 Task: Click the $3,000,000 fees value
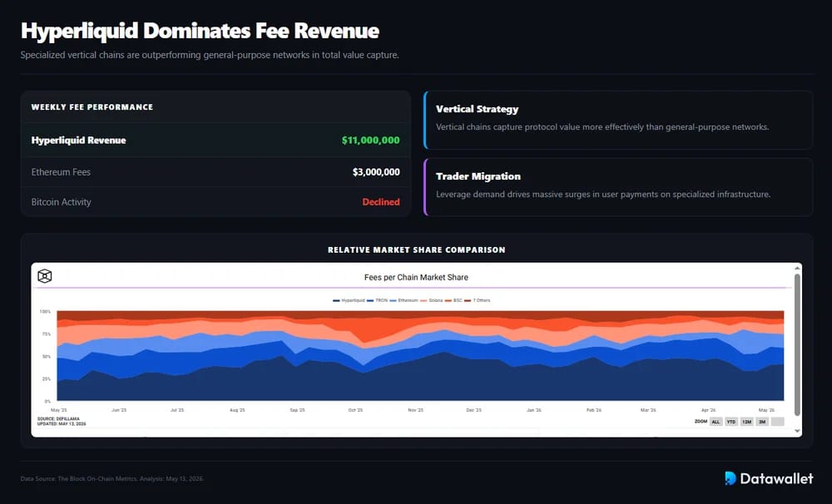[x=376, y=172]
